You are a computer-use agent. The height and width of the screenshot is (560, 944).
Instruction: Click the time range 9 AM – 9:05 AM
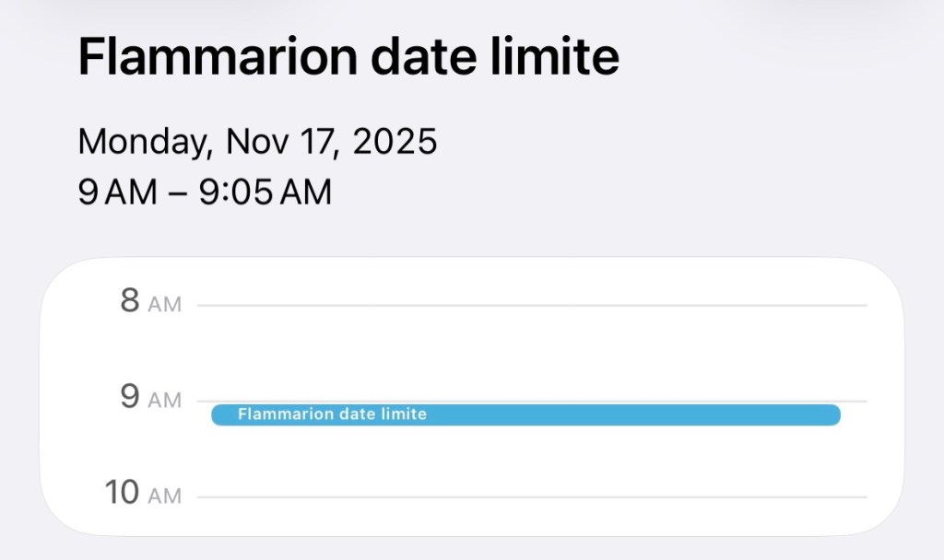pyautogui.click(x=205, y=192)
